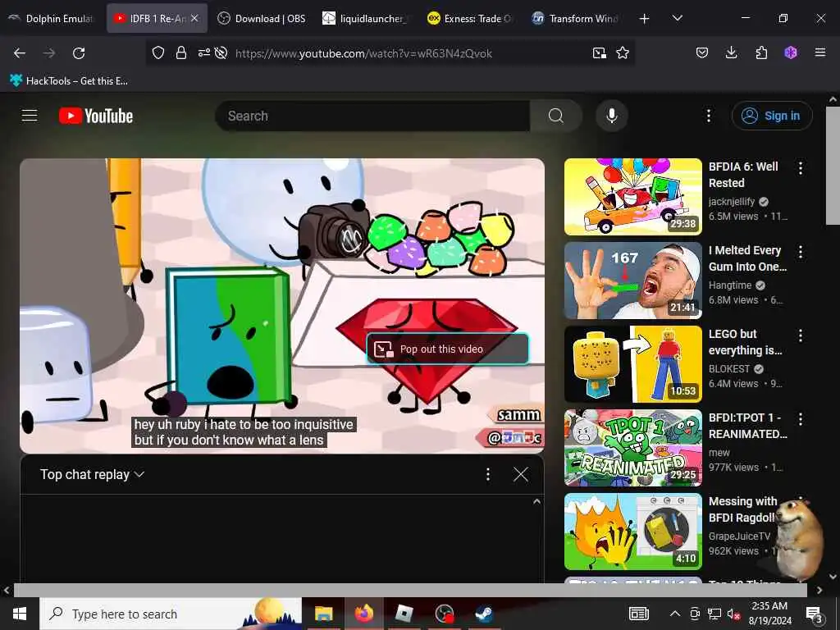The height and width of the screenshot is (630, 840).
Task: Open the Pocket save icon
Action: pos(702,52)
